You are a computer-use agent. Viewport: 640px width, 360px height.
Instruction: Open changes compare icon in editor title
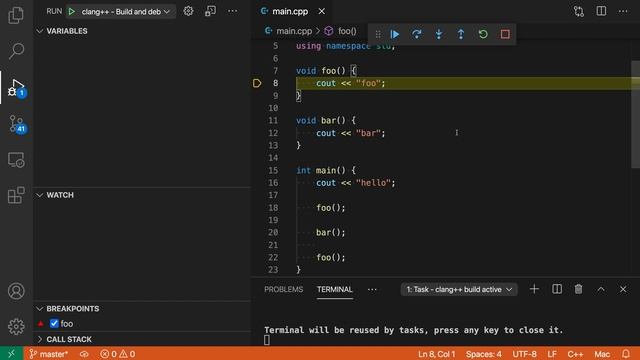(x=579, y=11)
